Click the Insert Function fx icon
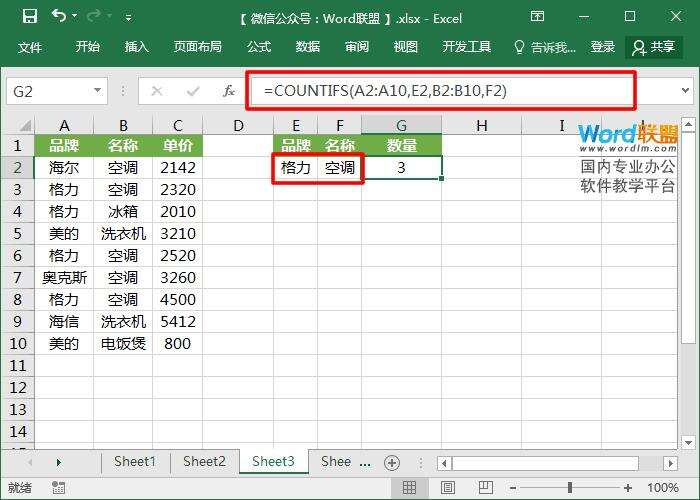700x500 pixels. [x=229, y=91]
